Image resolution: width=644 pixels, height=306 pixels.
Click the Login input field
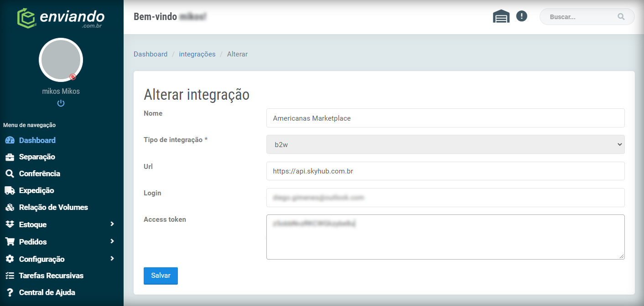(445, 198)
